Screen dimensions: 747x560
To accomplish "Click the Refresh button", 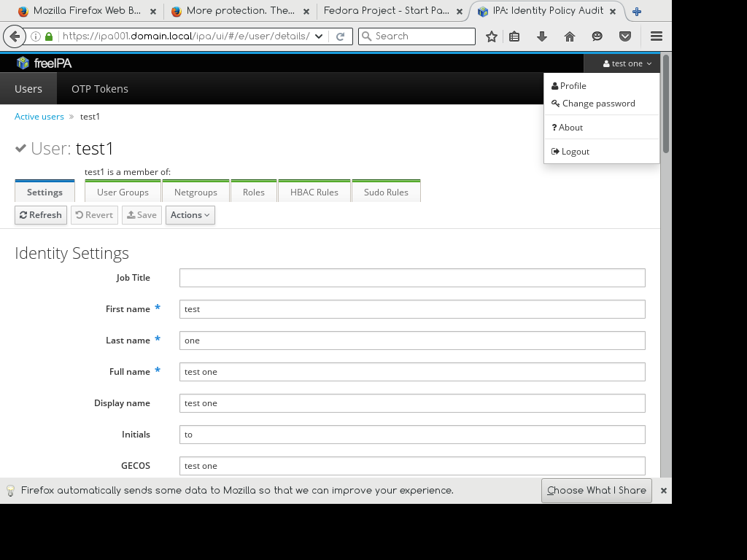I will [x=41, y=215].
